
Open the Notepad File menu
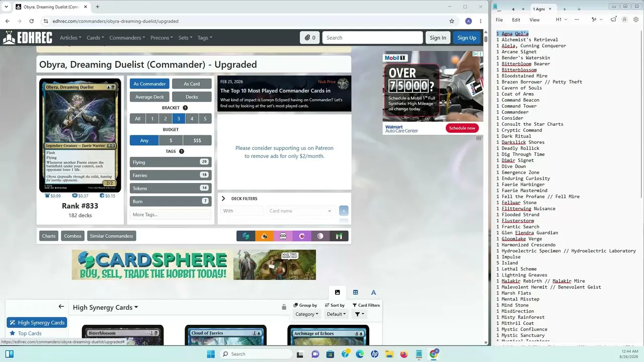(499, 20)
